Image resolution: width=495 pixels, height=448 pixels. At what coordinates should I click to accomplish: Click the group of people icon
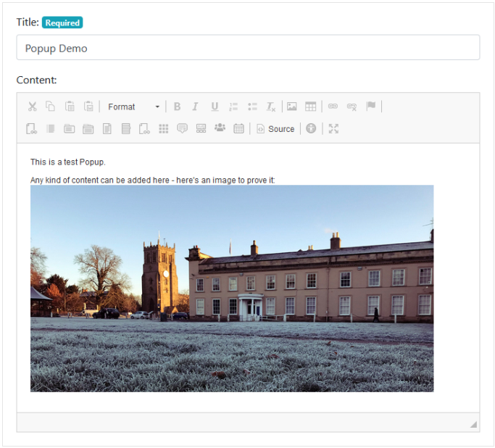pos(220,128)
